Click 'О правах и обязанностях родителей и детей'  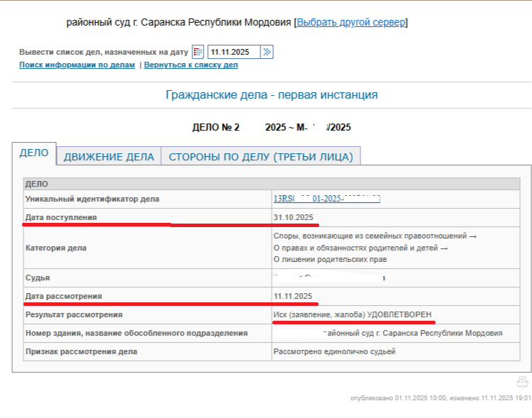355,248
